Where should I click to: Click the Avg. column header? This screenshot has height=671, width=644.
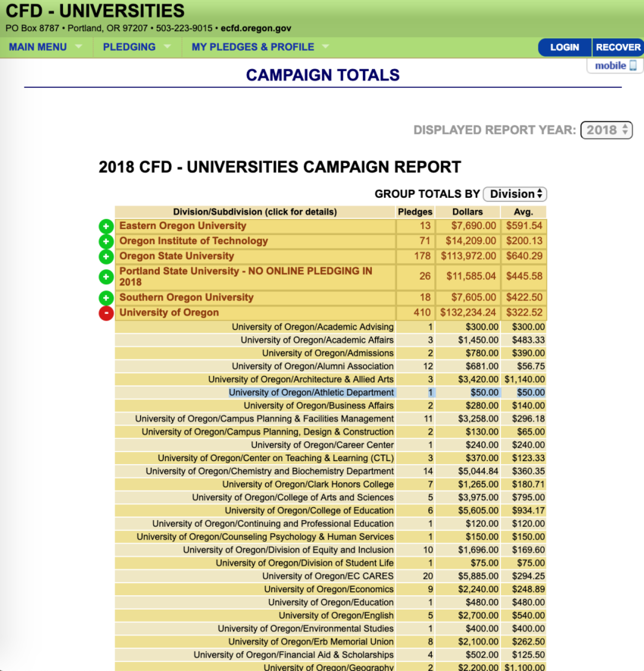click(524, 212)
